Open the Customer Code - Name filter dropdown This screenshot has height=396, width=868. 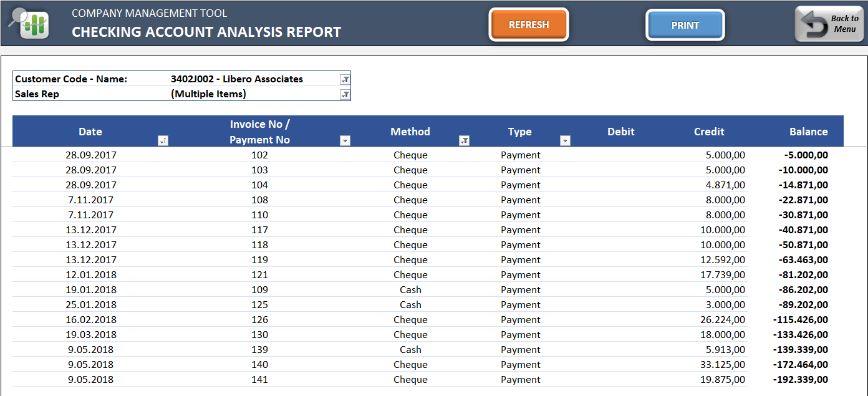coord(345,79)
